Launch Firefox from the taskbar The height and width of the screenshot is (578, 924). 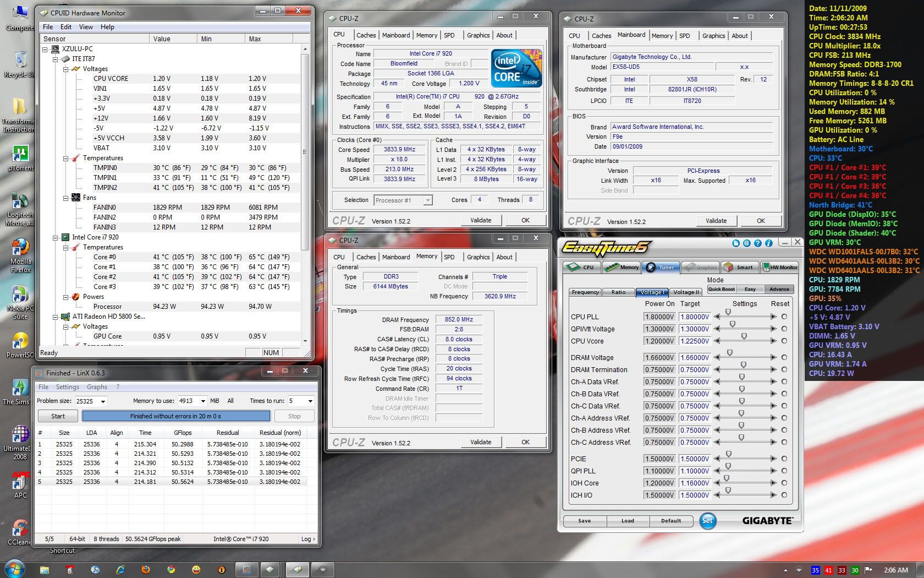[146, 570]
